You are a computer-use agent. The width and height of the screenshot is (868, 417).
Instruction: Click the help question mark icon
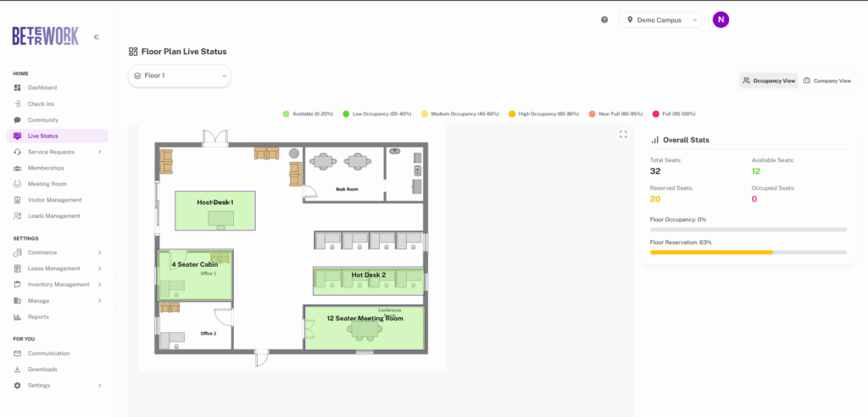604,19
